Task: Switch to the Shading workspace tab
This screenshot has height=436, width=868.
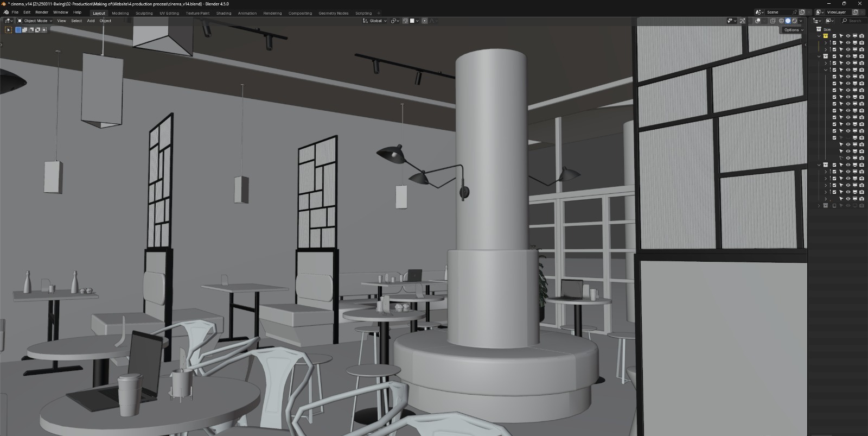Action: click(x=224, y=13)
